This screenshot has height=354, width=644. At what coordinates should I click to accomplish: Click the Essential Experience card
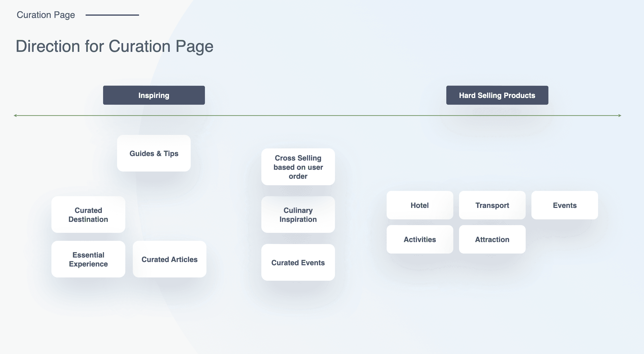pos(88,259)
